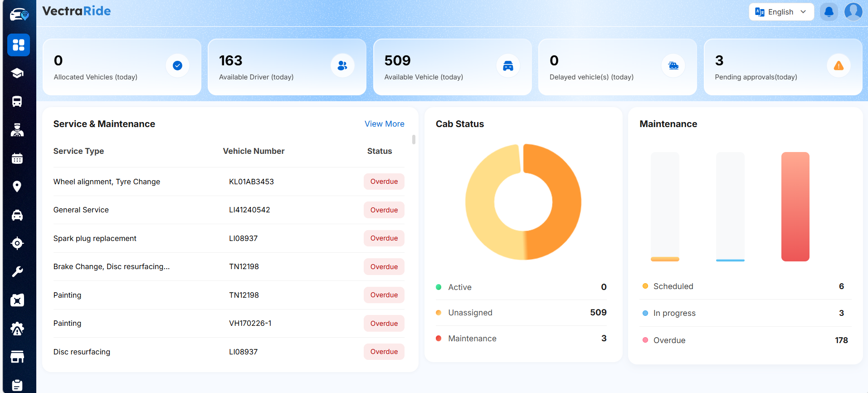Viewport: 868px width, 393px height.
Task: Open the calendar icon in sidebar
Action: [17, 158]
